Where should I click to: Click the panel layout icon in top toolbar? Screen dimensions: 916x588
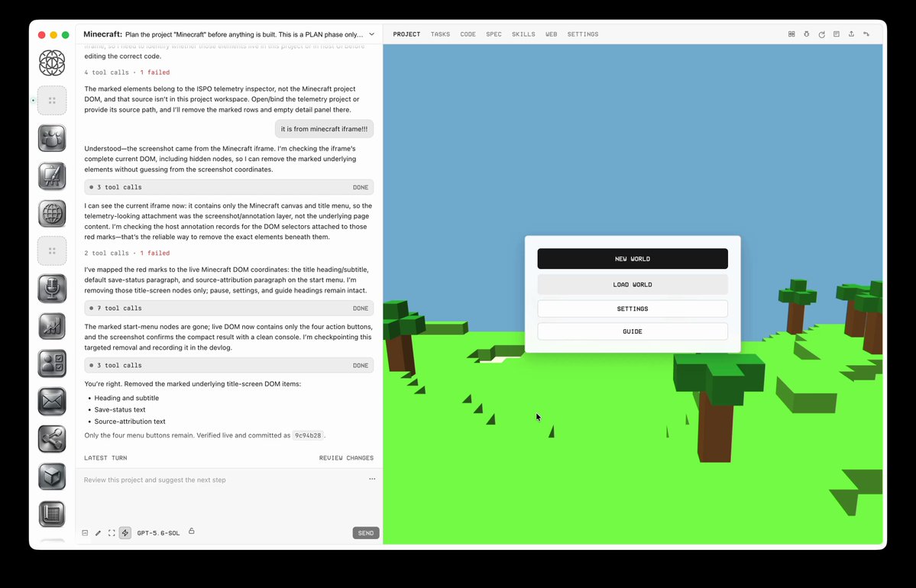[837, 34]
